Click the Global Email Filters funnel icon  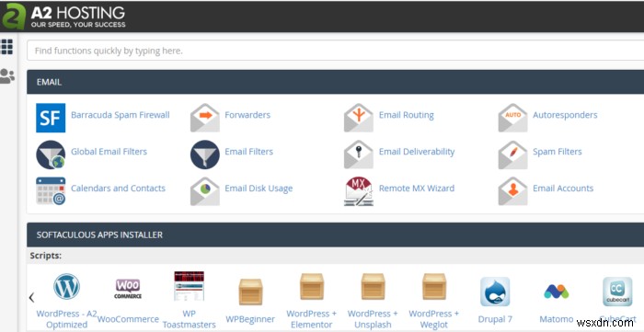point(51,155)
